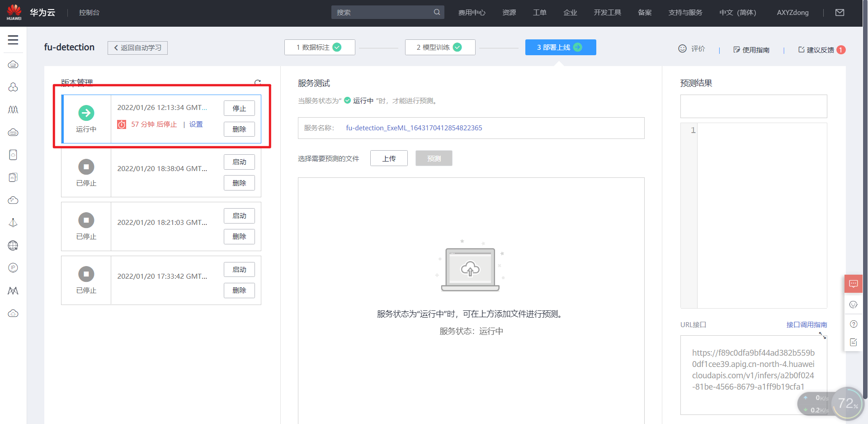Click the 评价 rating link

698,48
